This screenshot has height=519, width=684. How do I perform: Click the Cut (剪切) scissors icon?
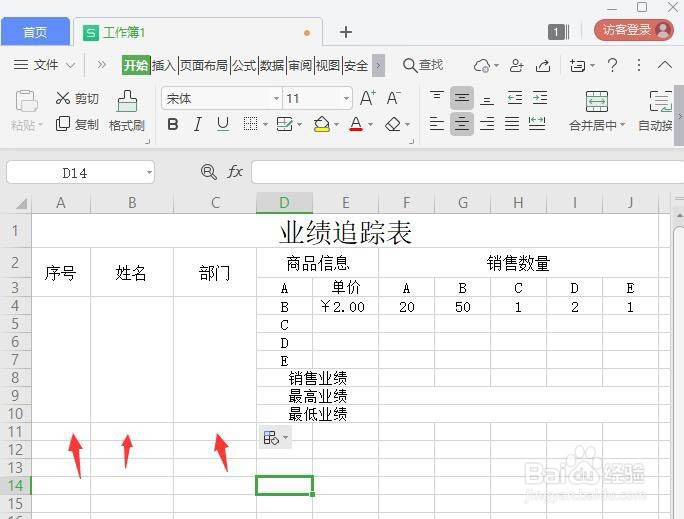[x=63, y=98]
